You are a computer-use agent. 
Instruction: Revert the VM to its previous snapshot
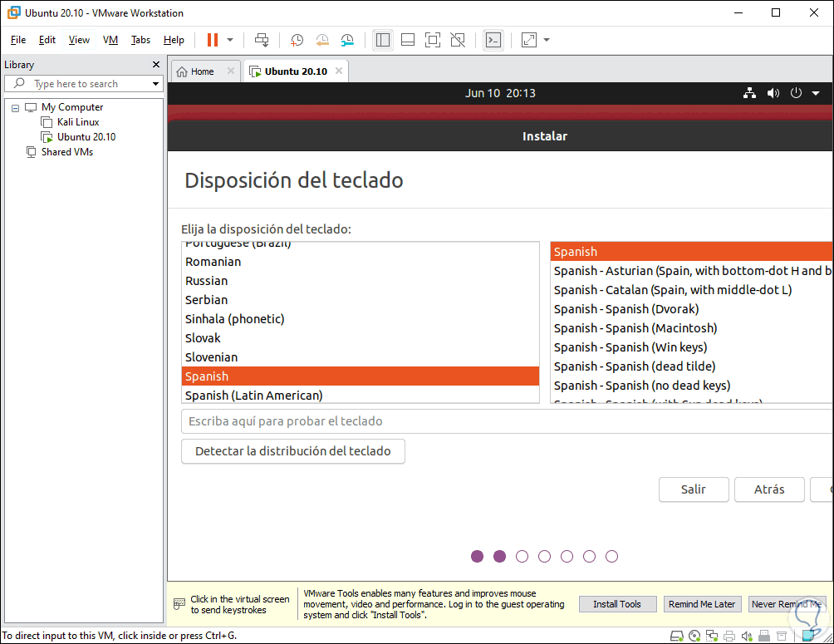(x=322, y=40)
